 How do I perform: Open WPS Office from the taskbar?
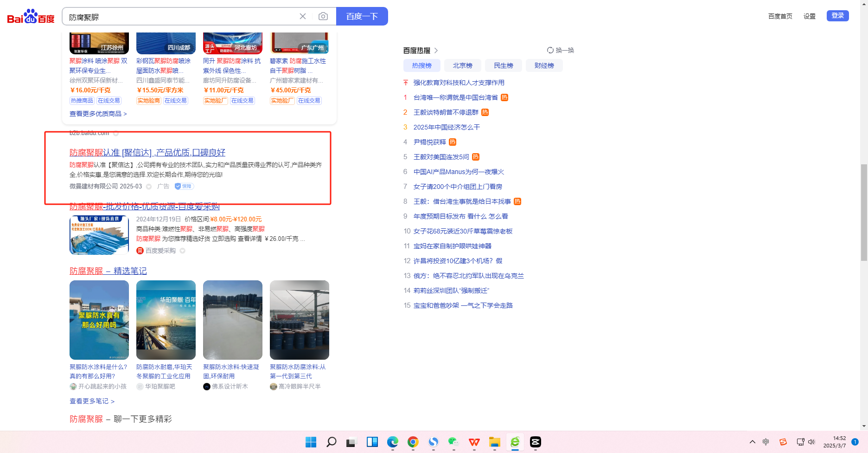pyautogui.click(x=474, y=442)
